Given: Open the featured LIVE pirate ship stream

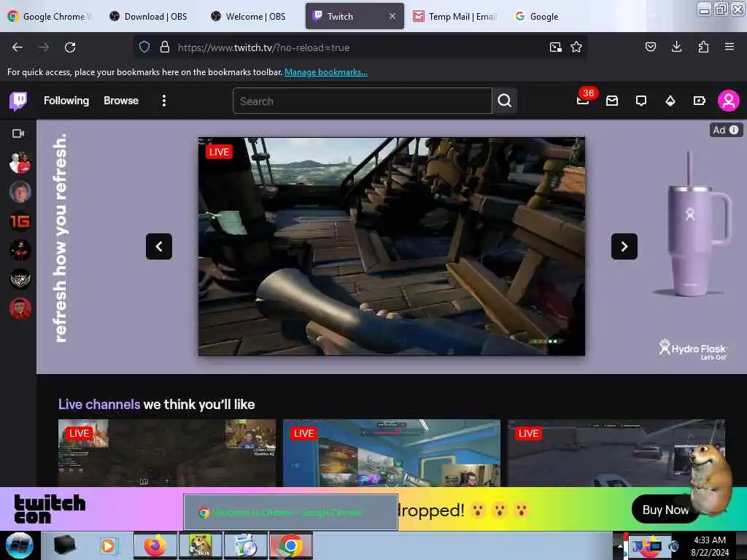Looking at the screenshot, I should [x=392, y=246].
